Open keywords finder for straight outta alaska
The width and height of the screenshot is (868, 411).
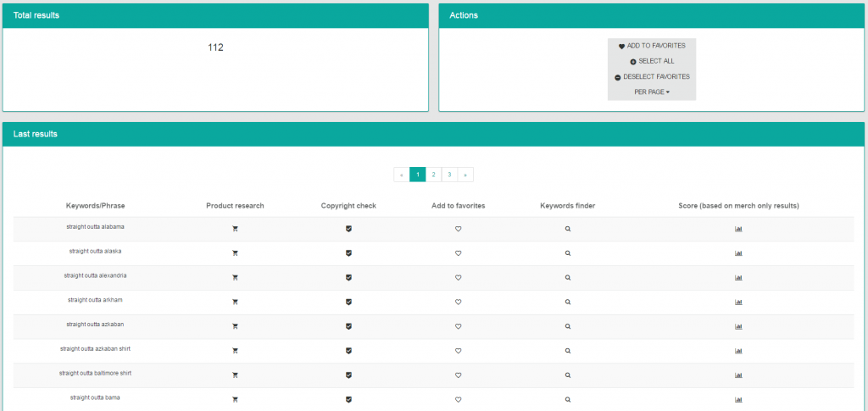567,253
